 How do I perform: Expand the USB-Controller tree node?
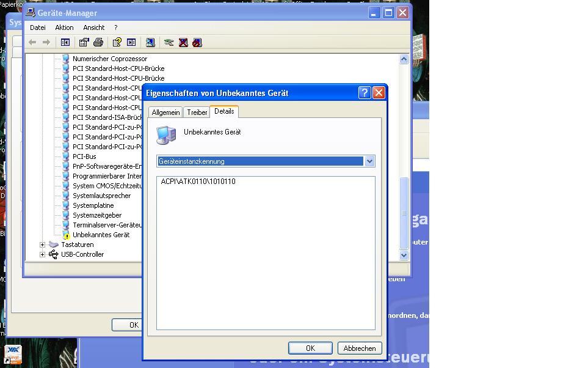click(42, 254)
